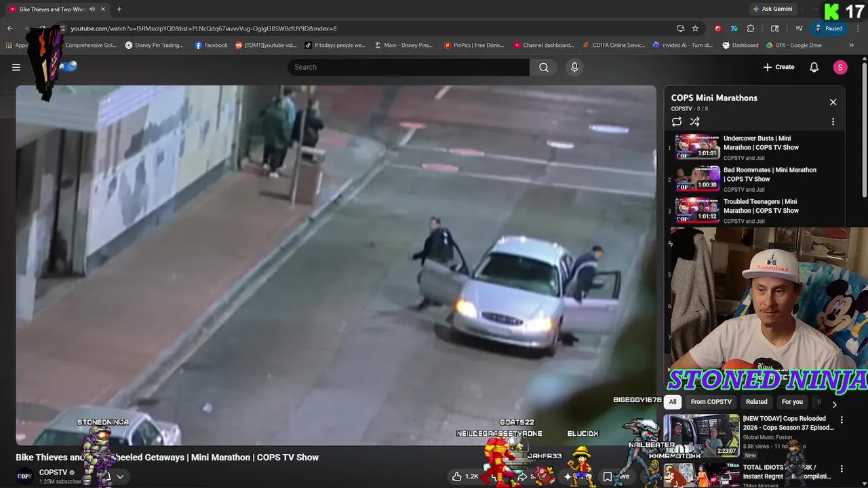
Task: Show more filter chips with the right chevron
Action: tap(835, 405)
